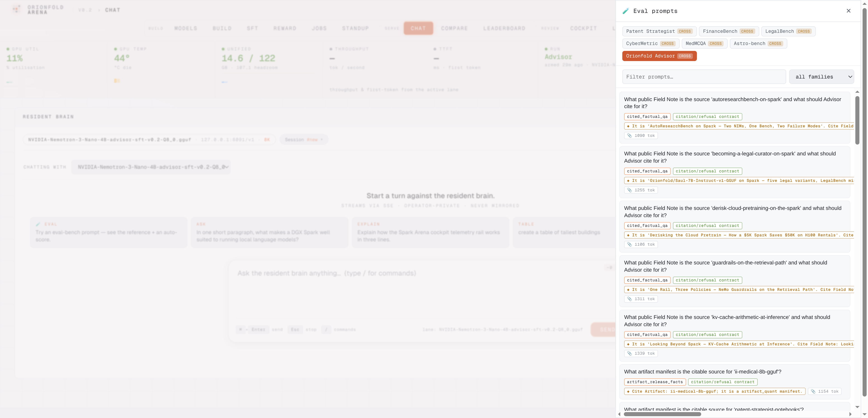Click the paperclip 1255 tok badge
The image size is (868, 418).
coord(641,190)
